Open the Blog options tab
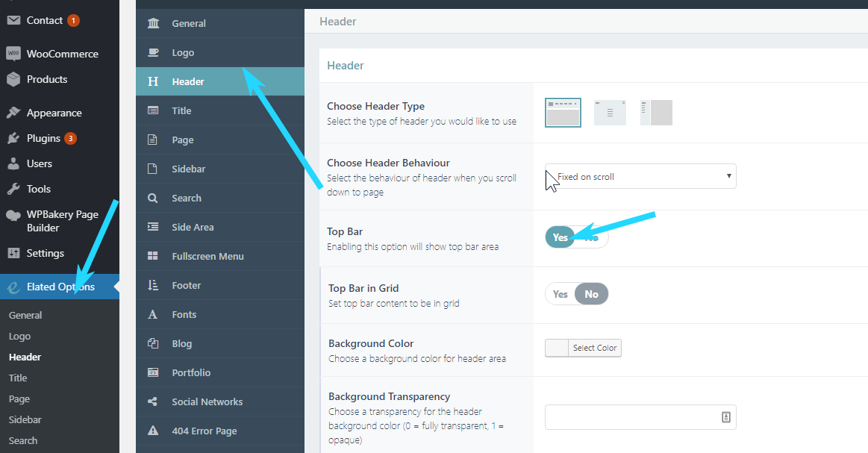This screenshot has height=453, width=868. (219, 344)
